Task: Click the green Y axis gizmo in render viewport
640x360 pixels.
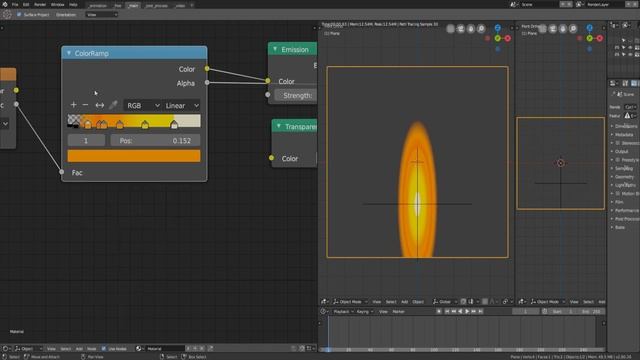Action: (x=498, y=38)
